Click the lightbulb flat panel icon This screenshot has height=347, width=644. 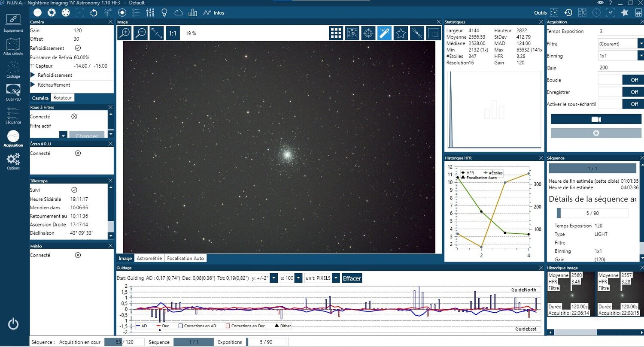pos(164,12)
